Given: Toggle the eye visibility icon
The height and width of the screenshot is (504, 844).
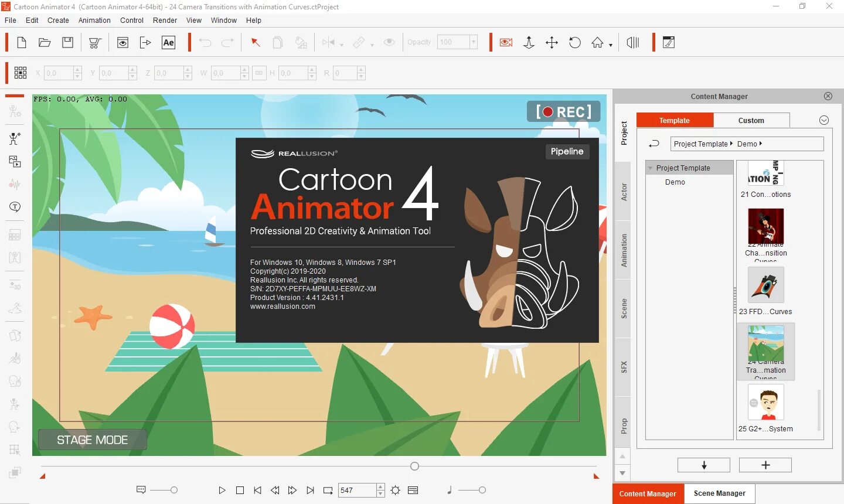Looking at the screenshot, I should (389, 42).
